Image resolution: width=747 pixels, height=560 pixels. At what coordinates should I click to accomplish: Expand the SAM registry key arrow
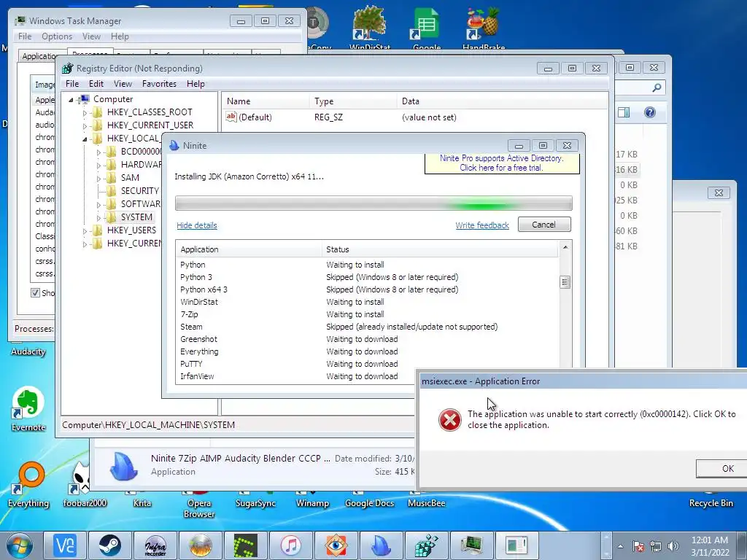pos(98,179)
